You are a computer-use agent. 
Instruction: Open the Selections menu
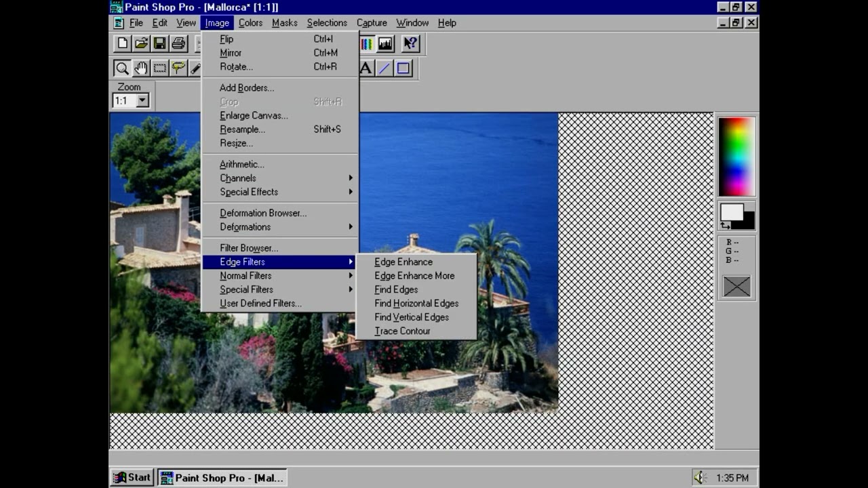[x=327, y=22]
